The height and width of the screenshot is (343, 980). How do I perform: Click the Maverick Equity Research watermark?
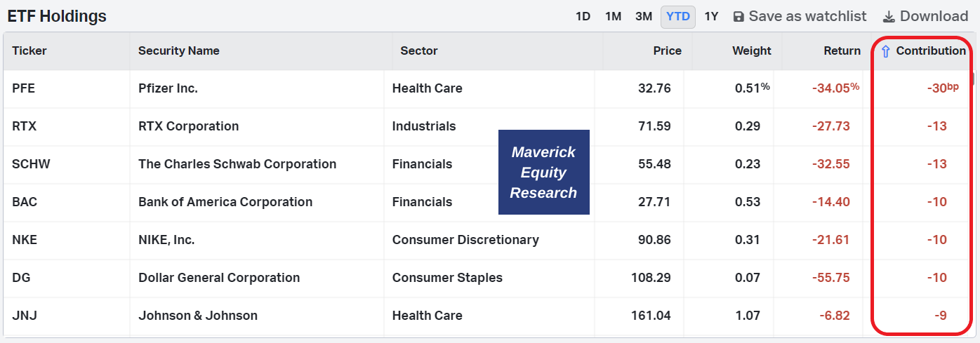tap(544, 173)
